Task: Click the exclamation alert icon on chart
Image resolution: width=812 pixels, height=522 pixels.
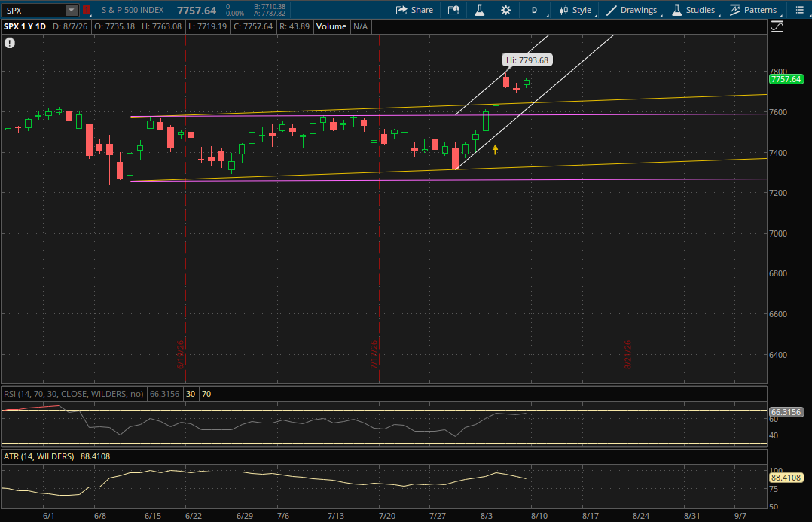Action: (x=9, y=43)
